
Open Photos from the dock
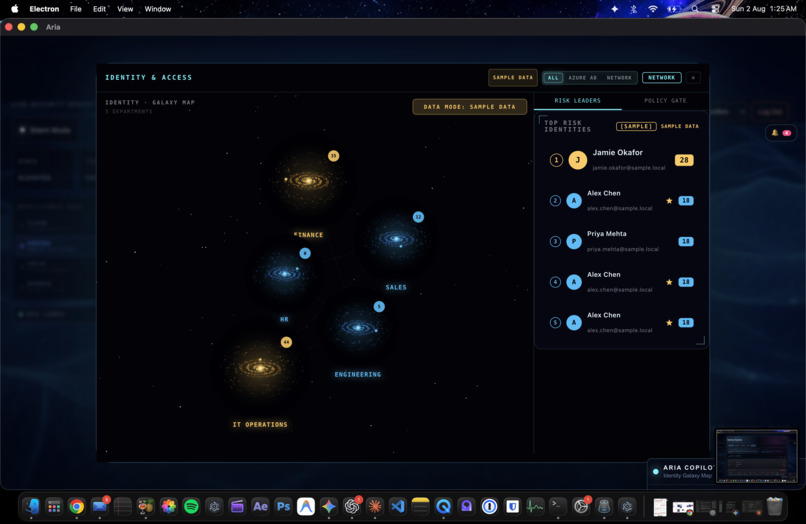(x=169, y=507)
